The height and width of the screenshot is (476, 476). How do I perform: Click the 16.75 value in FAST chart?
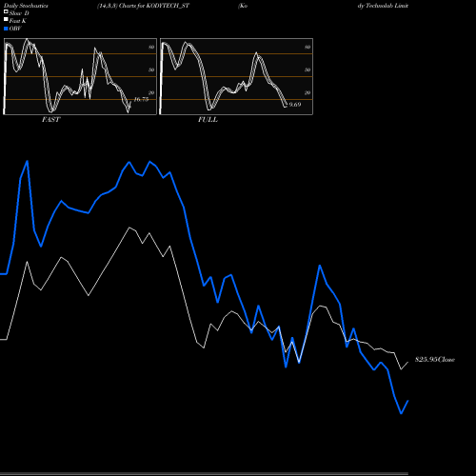(141, 99)
